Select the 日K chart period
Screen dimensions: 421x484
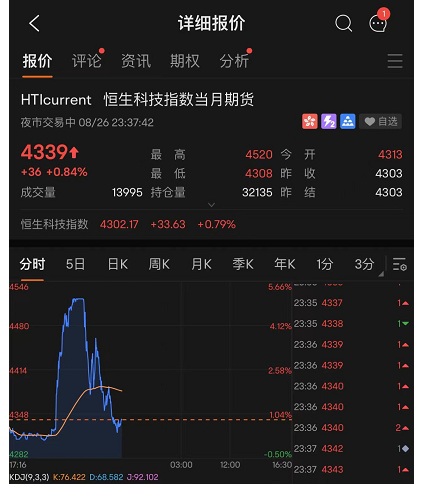click(x=118, y=264)
